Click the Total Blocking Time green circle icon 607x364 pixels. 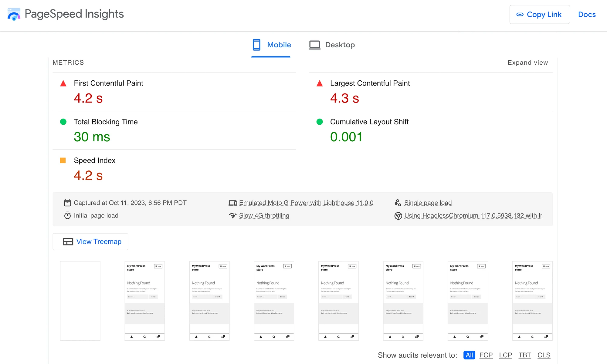pyautogui.click(x=63, y=122)
